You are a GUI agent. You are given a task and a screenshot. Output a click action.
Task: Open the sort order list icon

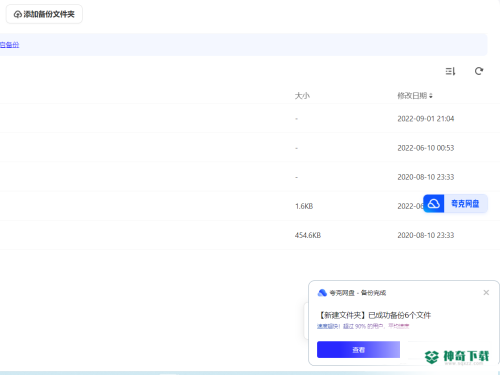pyautogui.click(x=450, y=71)
